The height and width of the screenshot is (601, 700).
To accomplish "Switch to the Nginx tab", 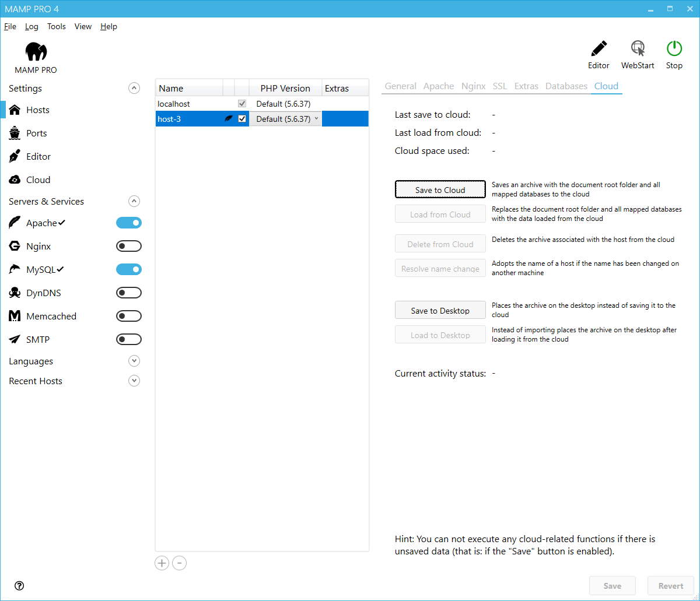I will [474, 86].
